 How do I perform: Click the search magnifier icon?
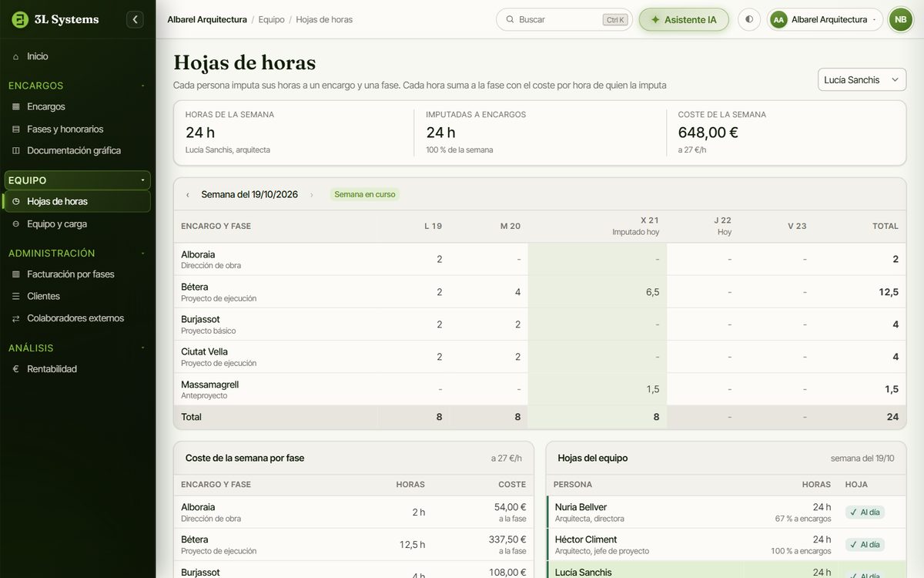pyautogui.click(x=510, y=19)
